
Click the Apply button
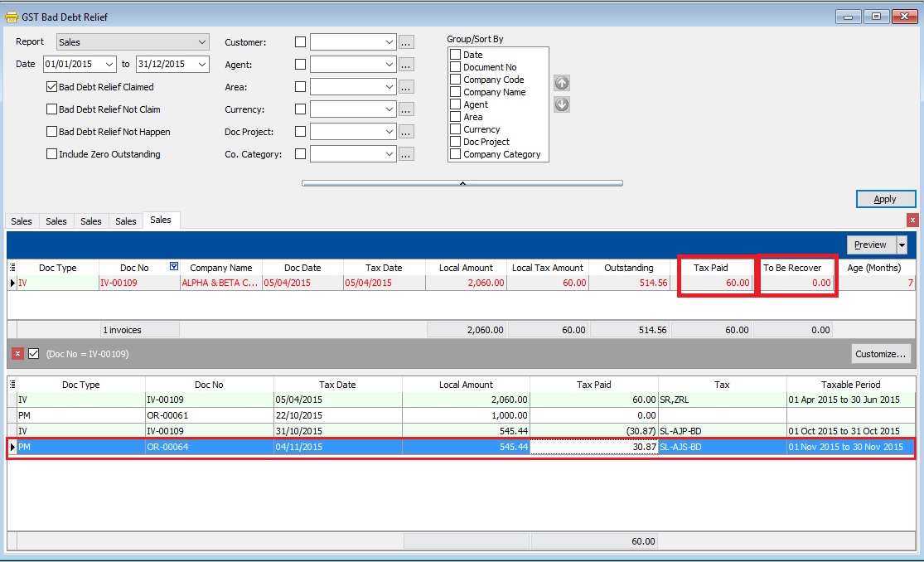[x=885, y=199]
